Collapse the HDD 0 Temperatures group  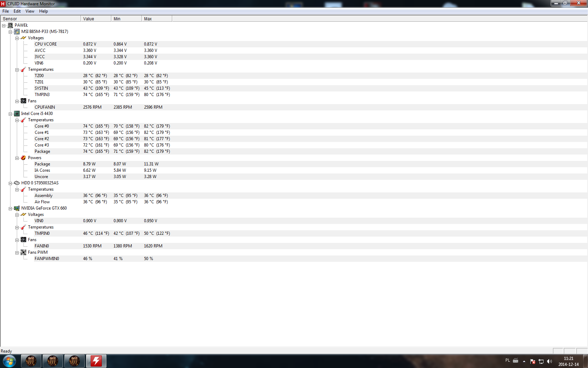[x=17, y=190]
